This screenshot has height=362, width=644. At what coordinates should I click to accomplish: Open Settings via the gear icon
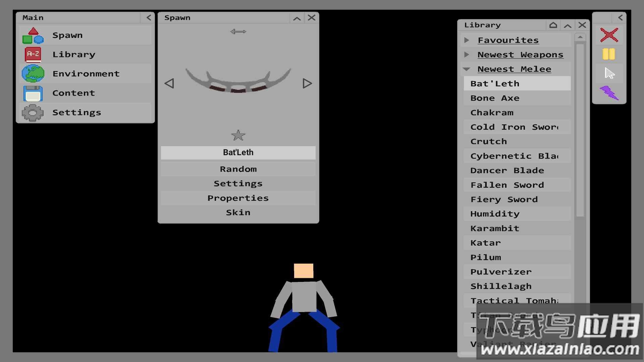pos(33,113)
